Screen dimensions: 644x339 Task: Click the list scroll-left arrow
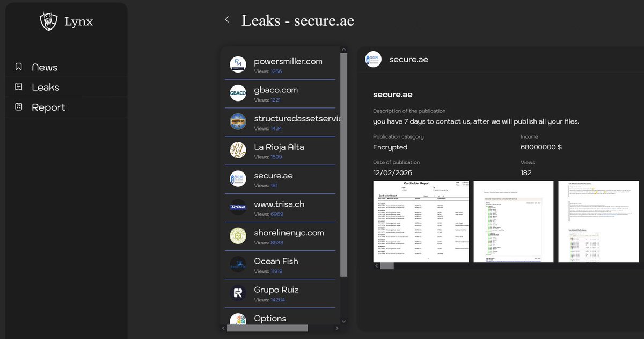click(223, 328)
